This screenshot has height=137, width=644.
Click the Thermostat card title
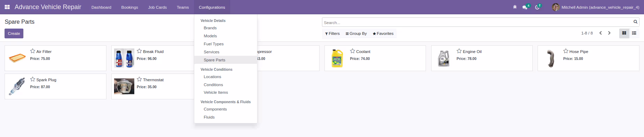[x=153, y=80]
